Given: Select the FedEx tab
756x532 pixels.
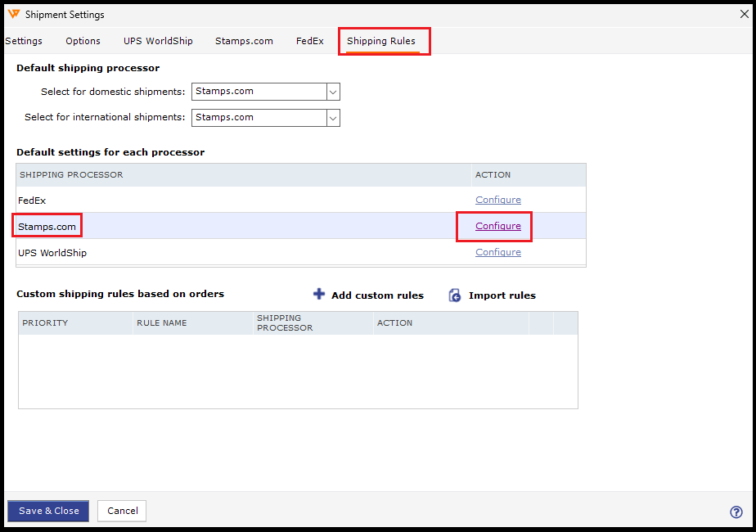Looking at the screenshot, I should tap(310, 41).
